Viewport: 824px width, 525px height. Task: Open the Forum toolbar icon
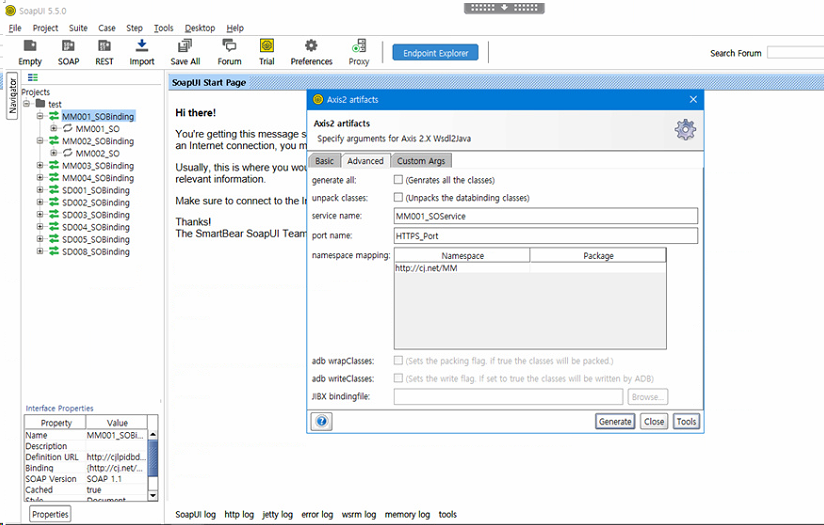pyautogui.click(x=229, y=53)
